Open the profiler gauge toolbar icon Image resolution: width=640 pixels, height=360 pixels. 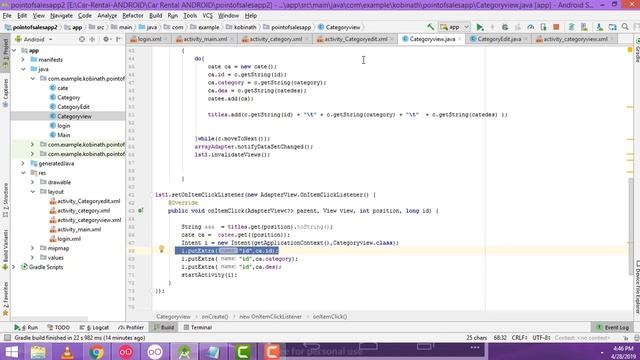530,27
